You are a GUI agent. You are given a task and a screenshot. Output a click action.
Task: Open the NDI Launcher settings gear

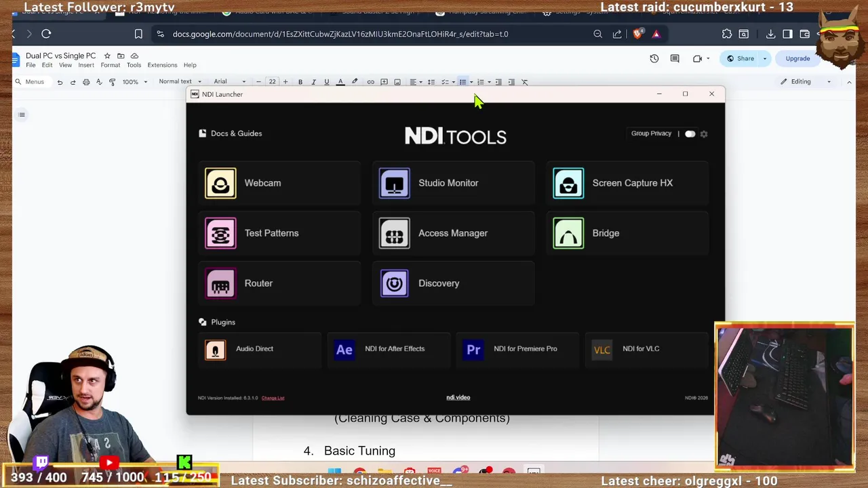(x=704, y=134)
